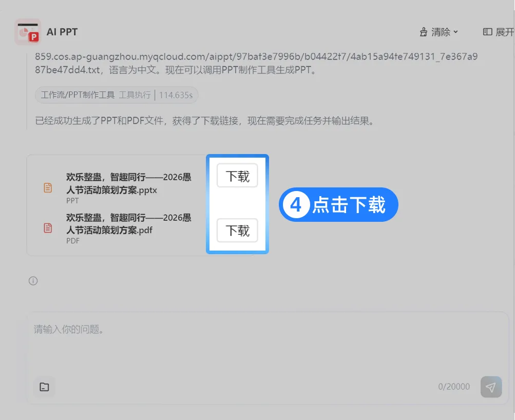The image size is (515, 420).
Task: Click the AI PPT app logo icon
Action: pos(28,32)
